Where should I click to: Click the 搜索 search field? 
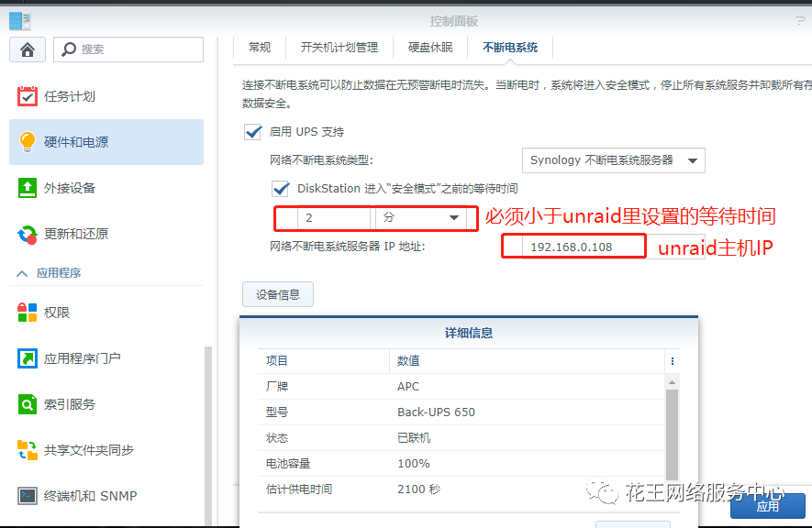128,49
